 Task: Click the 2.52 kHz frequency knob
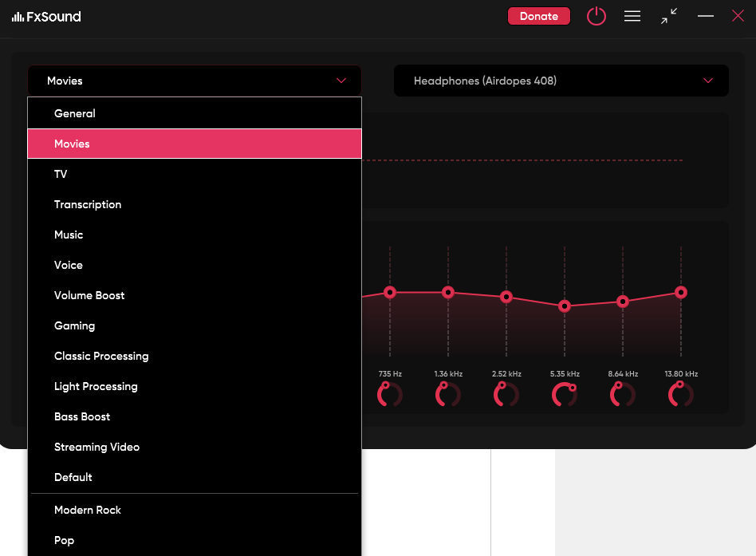(506, 394)
